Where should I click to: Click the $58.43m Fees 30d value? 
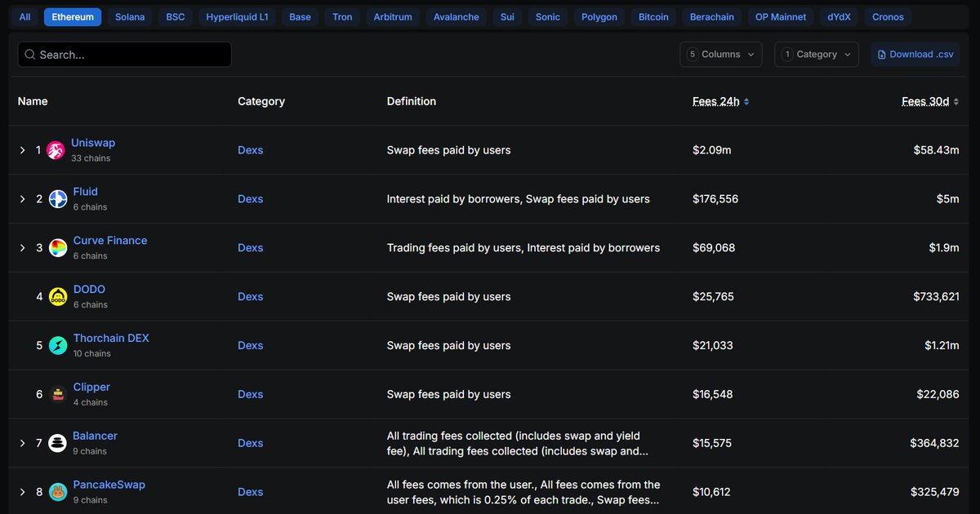tap(937, 150)
